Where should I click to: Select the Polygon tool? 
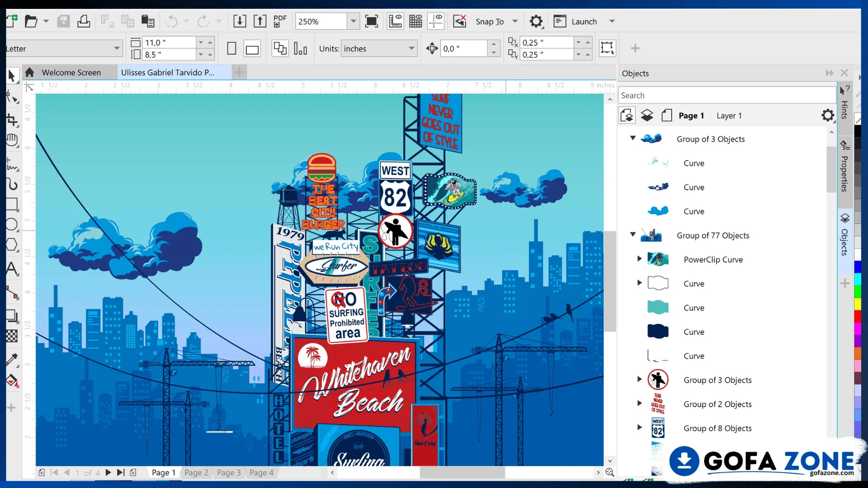[x=12, y=245]
